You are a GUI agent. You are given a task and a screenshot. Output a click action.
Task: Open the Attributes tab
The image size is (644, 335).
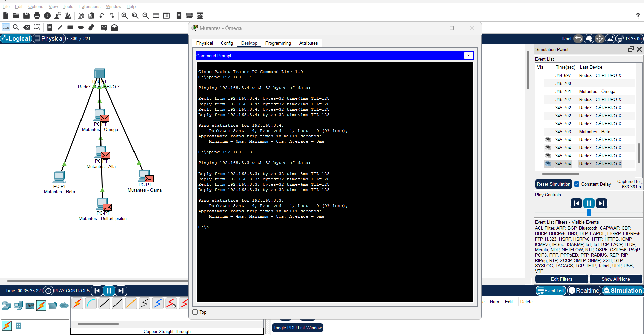308,43
